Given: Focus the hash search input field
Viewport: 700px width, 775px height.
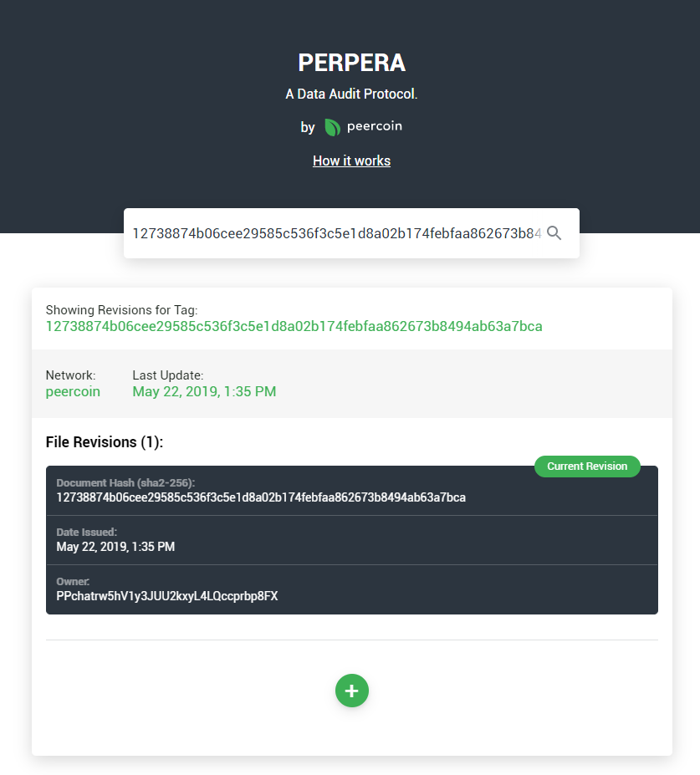Looking at the screenshot, I should (x=336, y=233).
